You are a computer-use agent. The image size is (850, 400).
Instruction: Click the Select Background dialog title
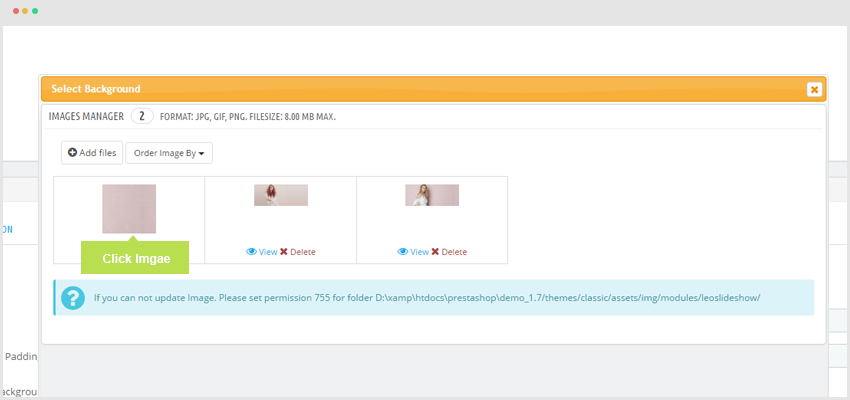96,89
